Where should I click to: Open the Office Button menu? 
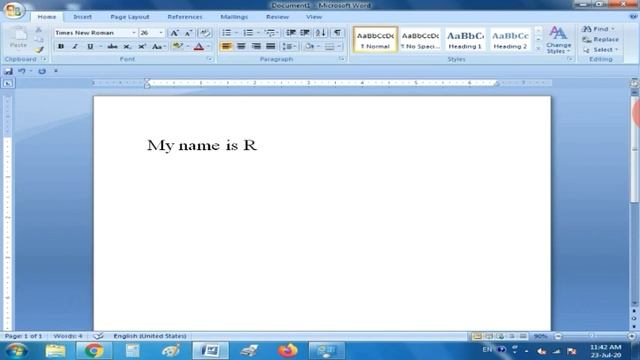13,10
